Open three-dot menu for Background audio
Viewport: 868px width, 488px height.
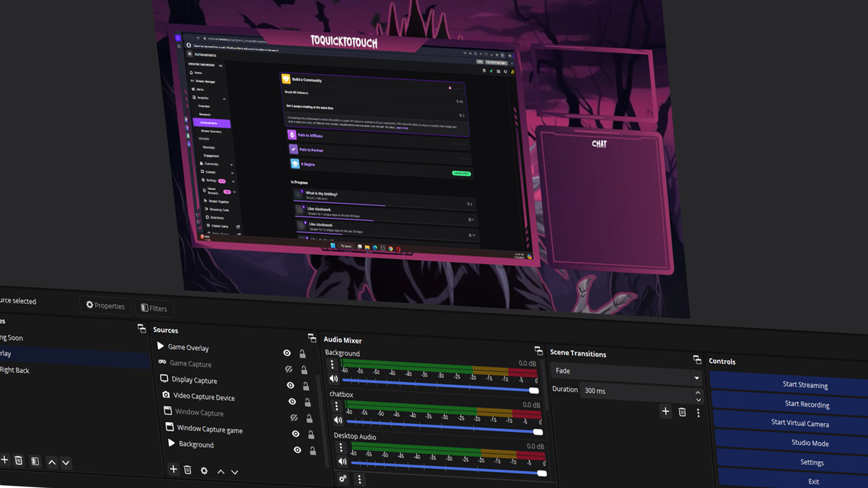(x=333, y=365)
